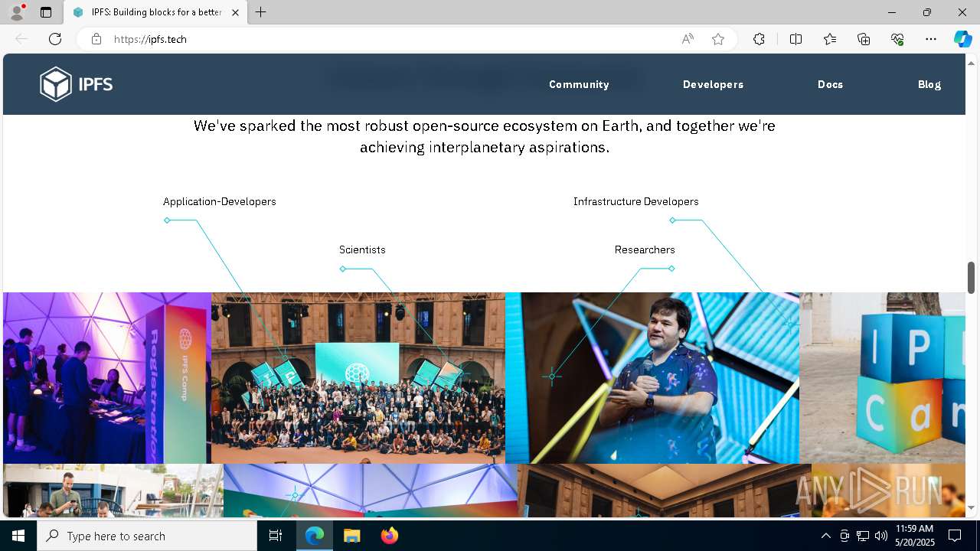Open the Docs nav item

(830, 84)
